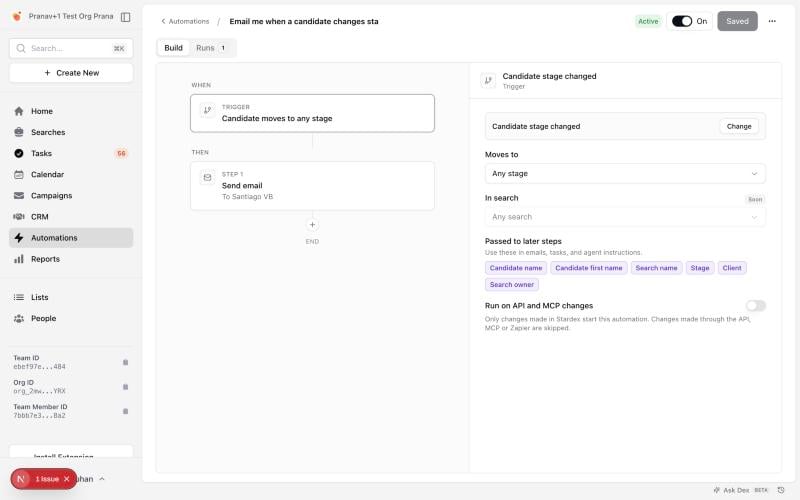This screenshot has width=800, height=500.
Task: Click the People icon in sidebar
Action: point(19,318)
